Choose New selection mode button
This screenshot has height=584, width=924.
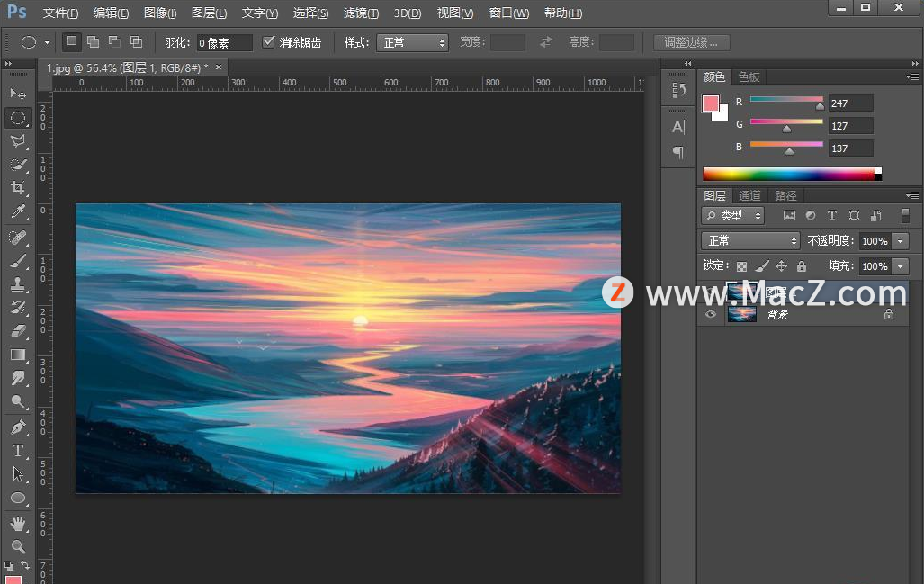pos(72,41)
